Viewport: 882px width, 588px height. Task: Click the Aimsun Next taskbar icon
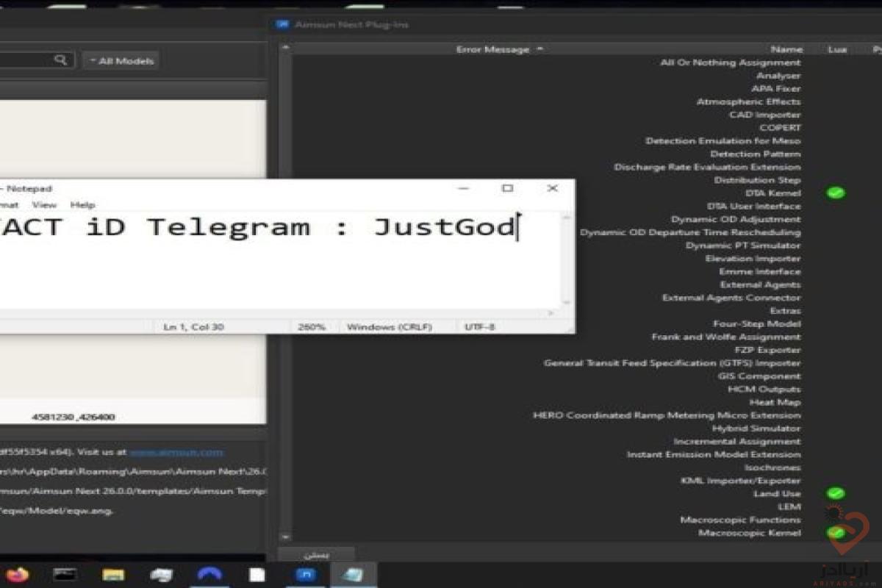[306, 574]
